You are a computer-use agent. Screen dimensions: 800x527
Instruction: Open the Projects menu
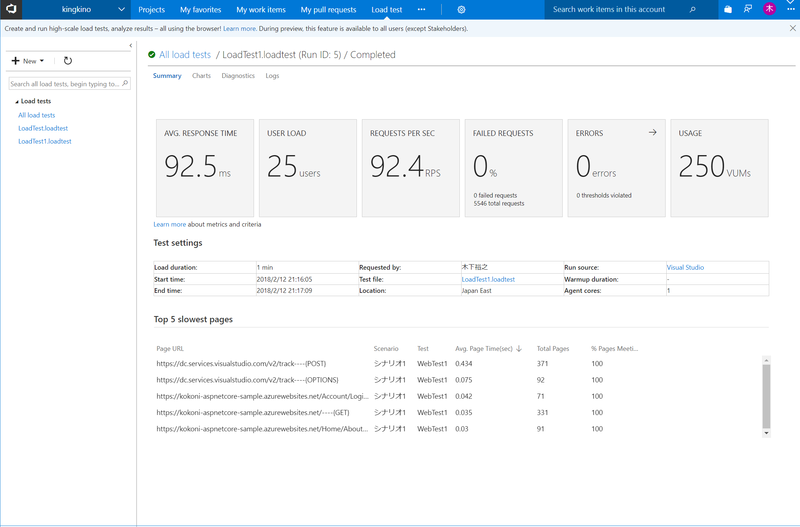click(x=152, y=10)
